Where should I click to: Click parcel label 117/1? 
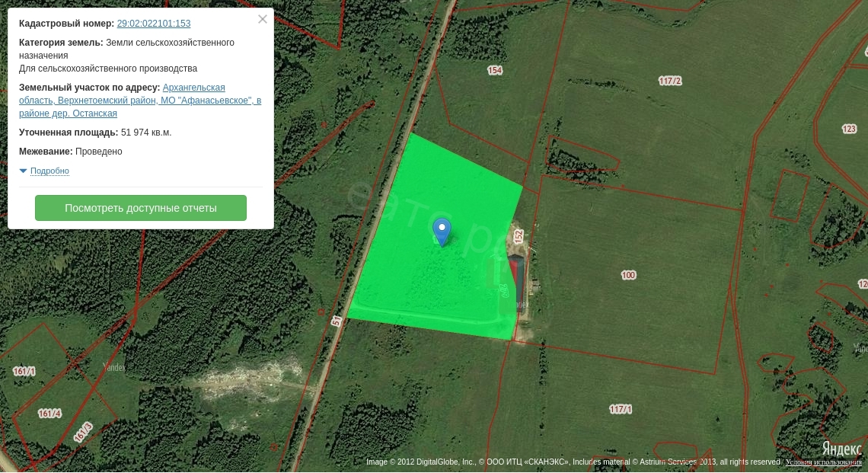tap(621, 409)
